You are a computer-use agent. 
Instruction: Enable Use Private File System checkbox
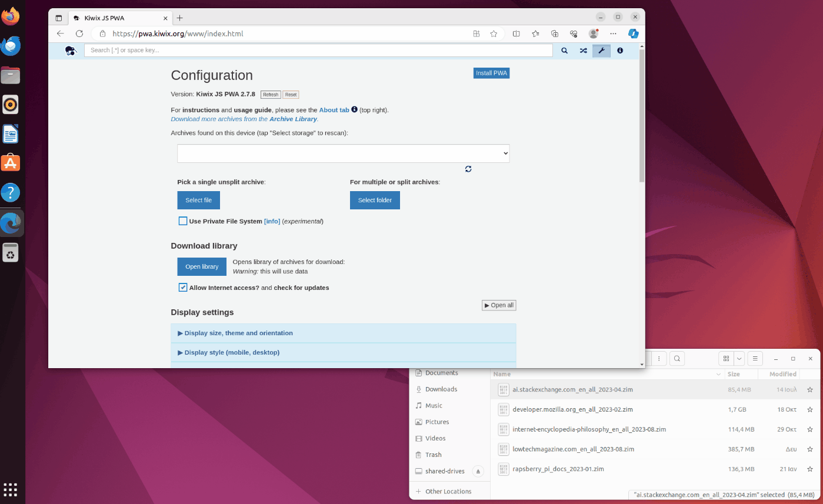tap(183, 221)
